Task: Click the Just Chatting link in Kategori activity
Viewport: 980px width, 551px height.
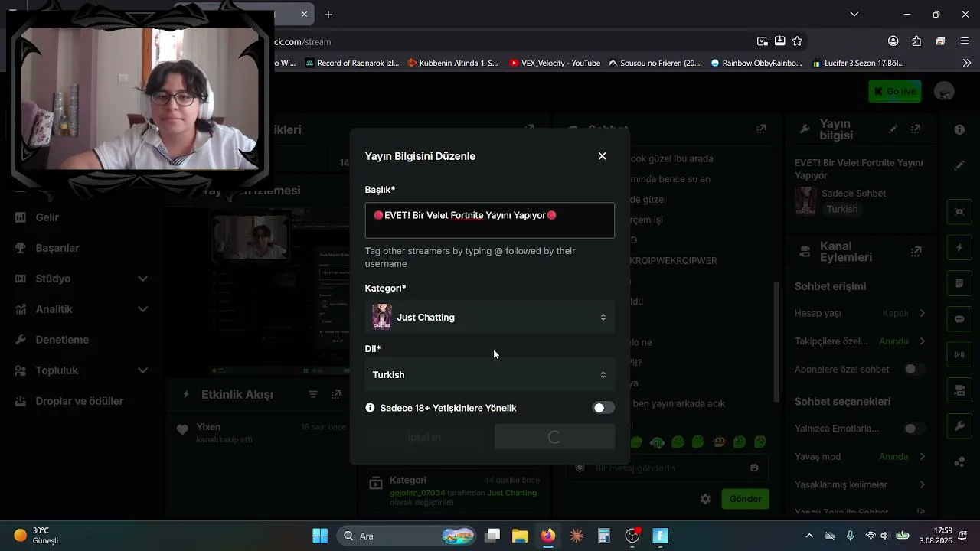Action: point(511,493)
